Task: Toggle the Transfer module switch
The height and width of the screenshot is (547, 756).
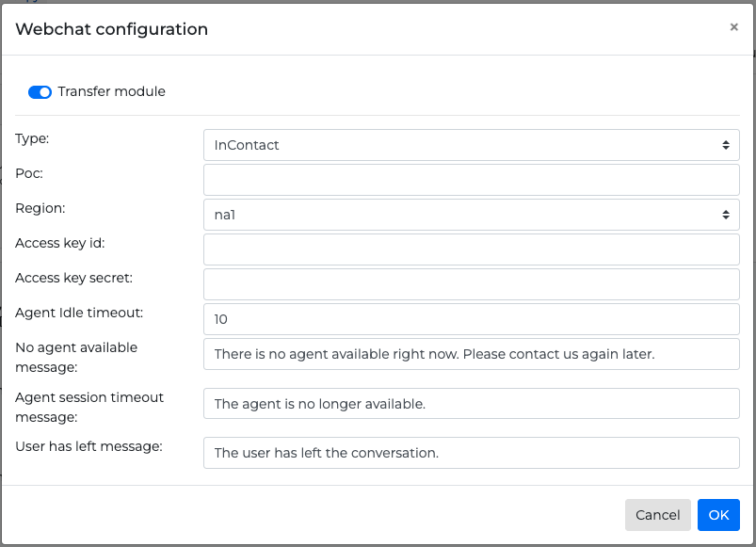Action: coord(40,92)
